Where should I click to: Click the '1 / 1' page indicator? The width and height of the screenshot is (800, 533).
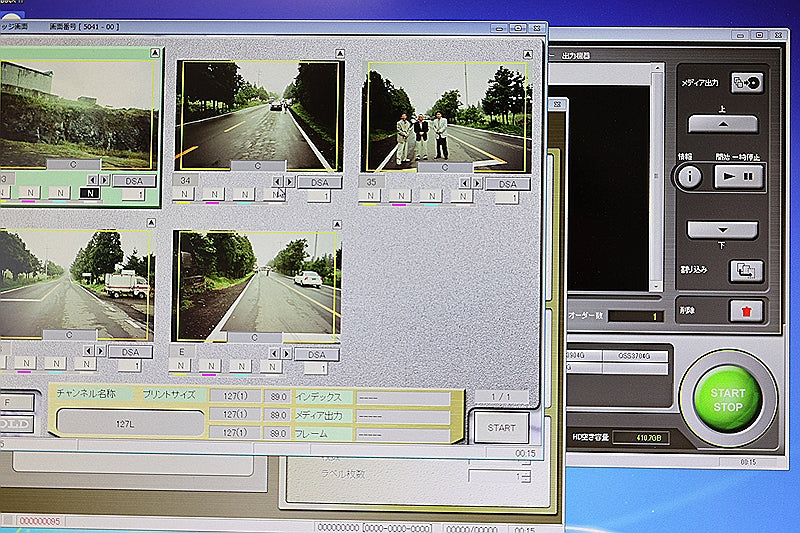point(501,396)
